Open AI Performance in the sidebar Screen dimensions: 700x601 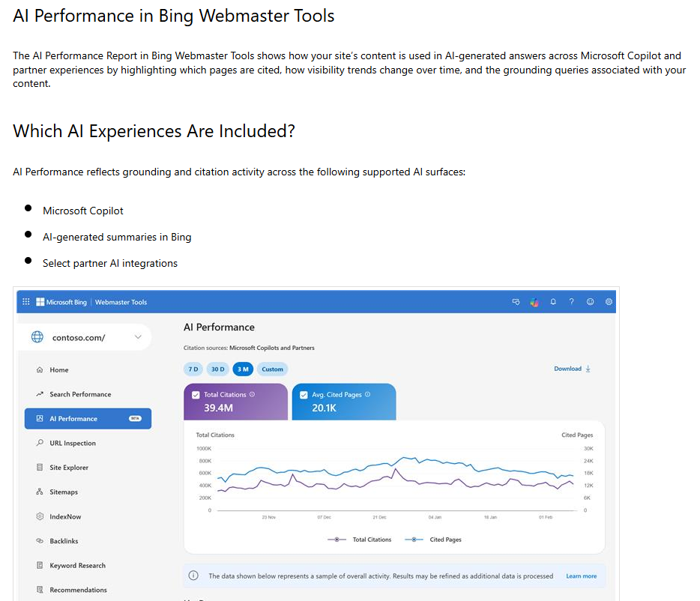coord(88,418)
